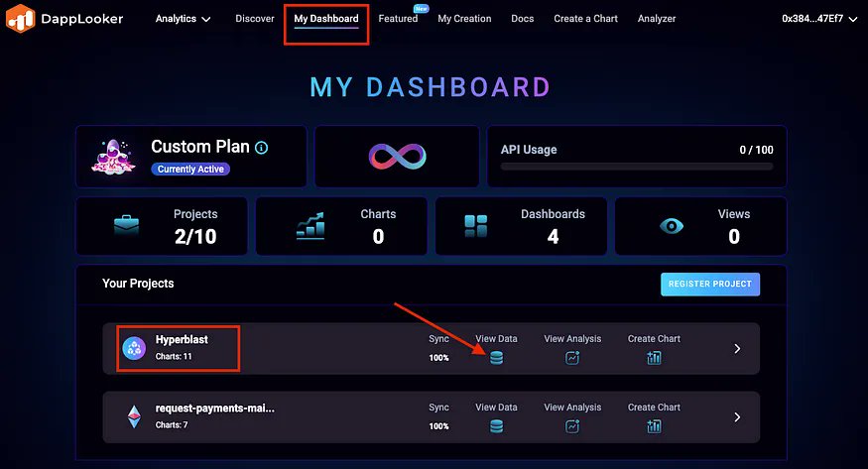Click the Your Projects heading

coord(138,284)
